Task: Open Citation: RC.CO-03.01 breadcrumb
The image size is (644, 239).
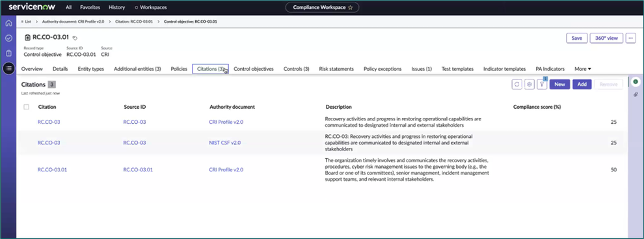Action: pos(134,21)
